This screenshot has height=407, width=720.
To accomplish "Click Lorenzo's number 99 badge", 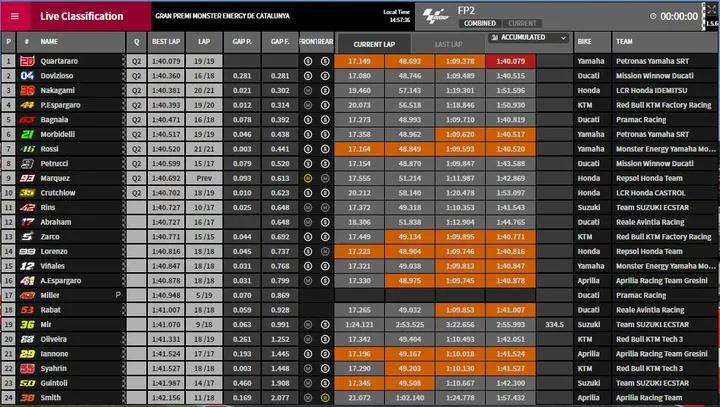I will [x=27, y=252].
